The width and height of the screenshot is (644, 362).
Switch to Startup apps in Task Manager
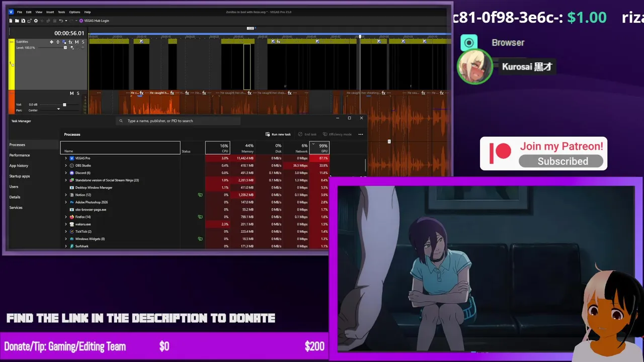tap(20, 176)
